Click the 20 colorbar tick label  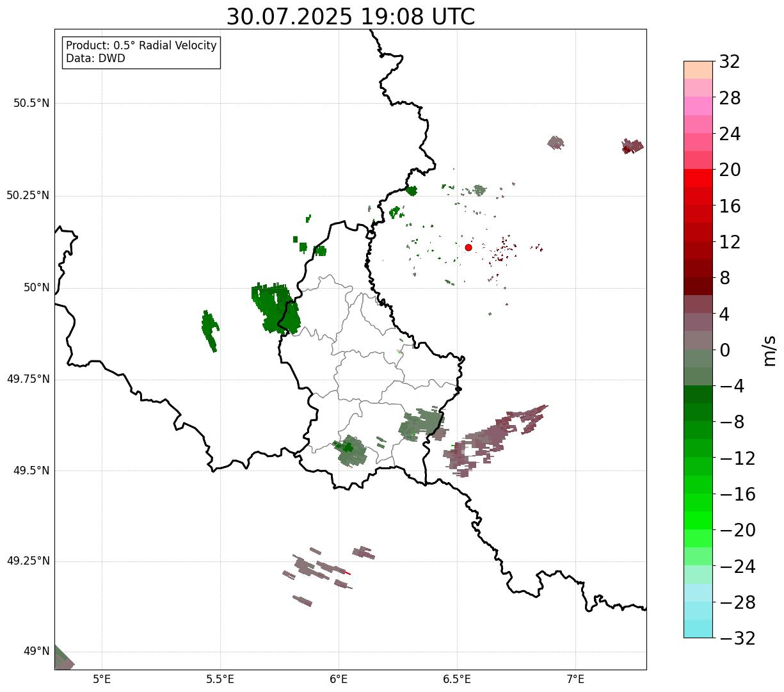[x=730, y=170]
